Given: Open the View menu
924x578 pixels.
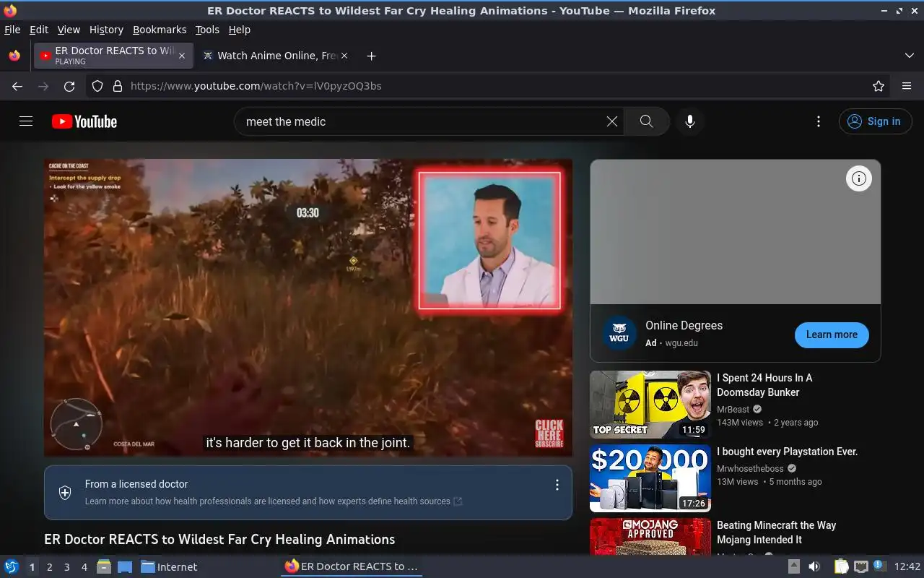Looking at the screenshot, I should [69, 30].
